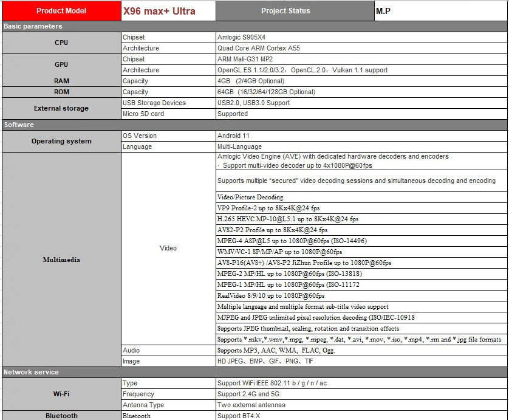The image size is (509, 420).
Task: Select the "64GB (16/32/64/128GB Optional)" value
Action: pos(361,92)
